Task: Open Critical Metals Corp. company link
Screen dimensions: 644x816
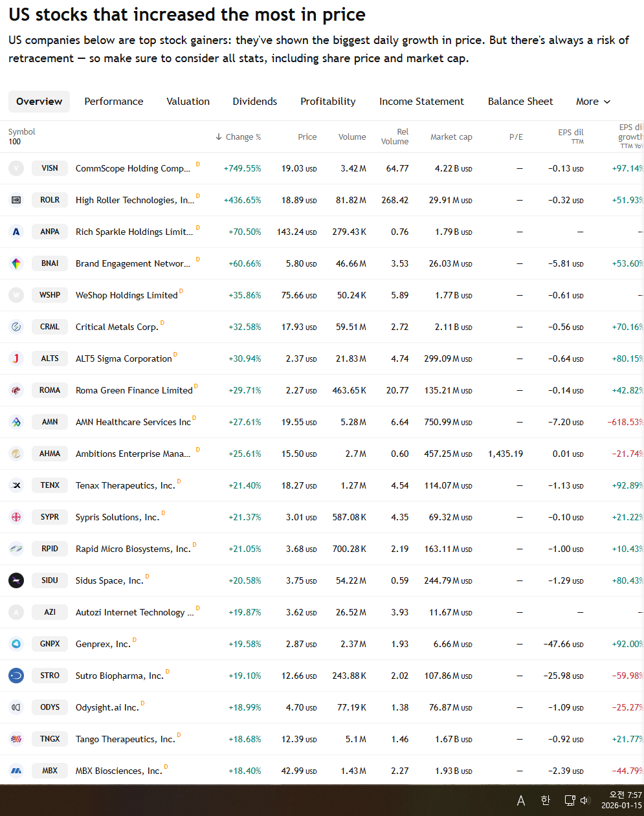Action: click(117, 327)
